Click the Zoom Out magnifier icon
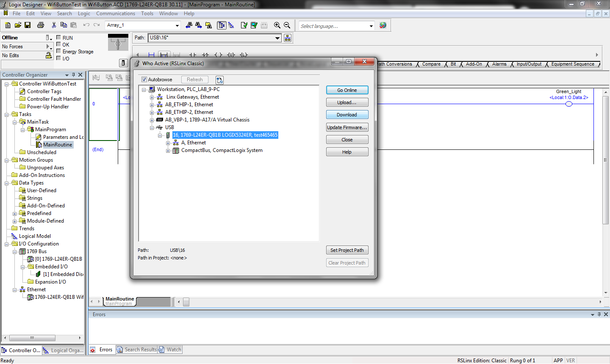Image resolution: width=610 pixels, height=364 pixels. point(287,25)
